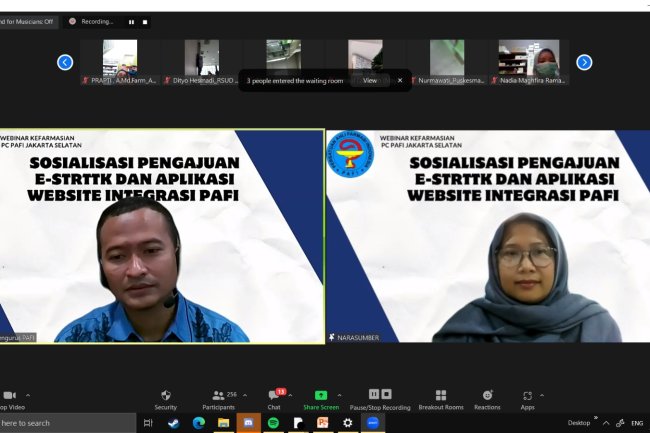Select Dityo Hesmadi participant thumbnail
The width and height of the screenshot is (650, 433).
202,62
